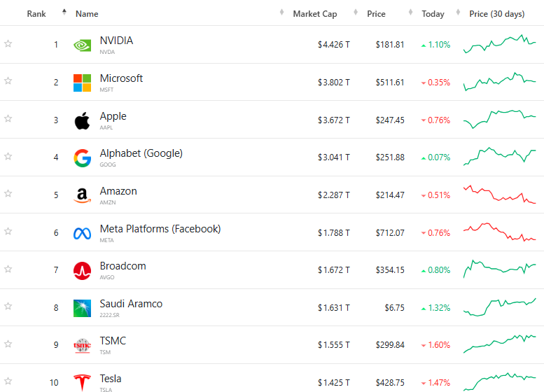The height and width of the screenshot is (392, 544).
Task: Click the Microsoft logo icon
Action: (x=82, y=83)
